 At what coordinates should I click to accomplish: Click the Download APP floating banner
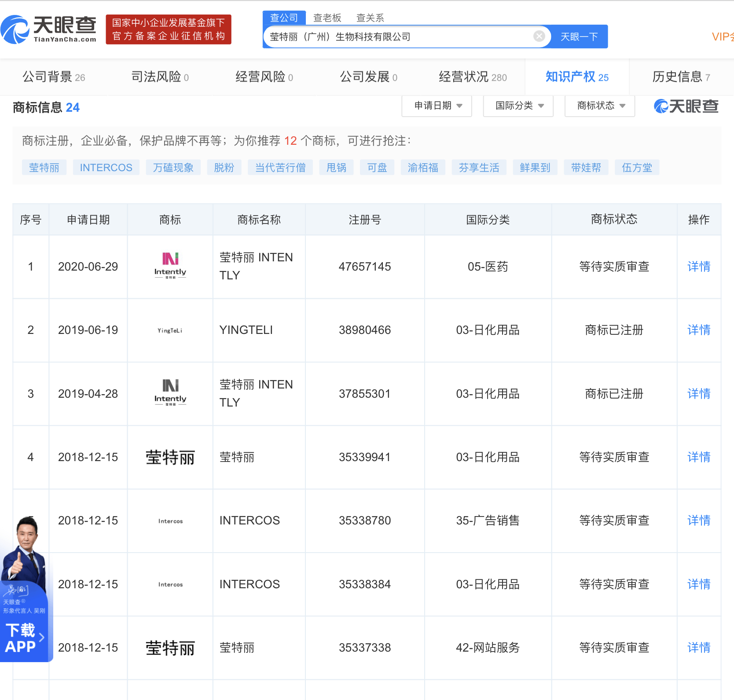coord(24,637)
